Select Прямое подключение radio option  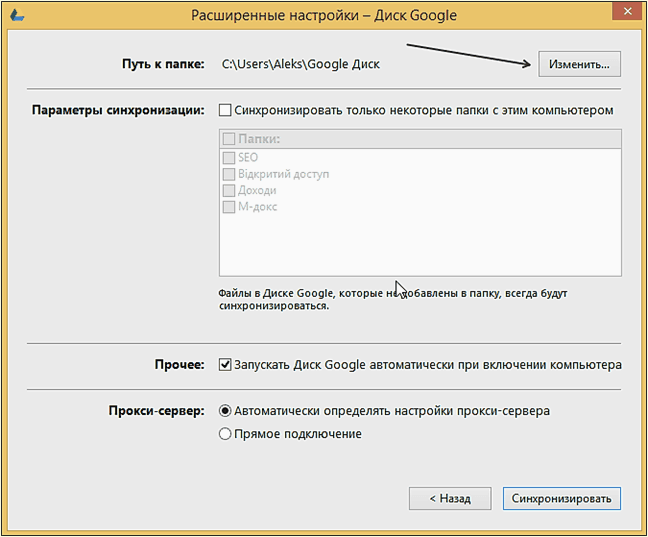[x=225, y=434]
